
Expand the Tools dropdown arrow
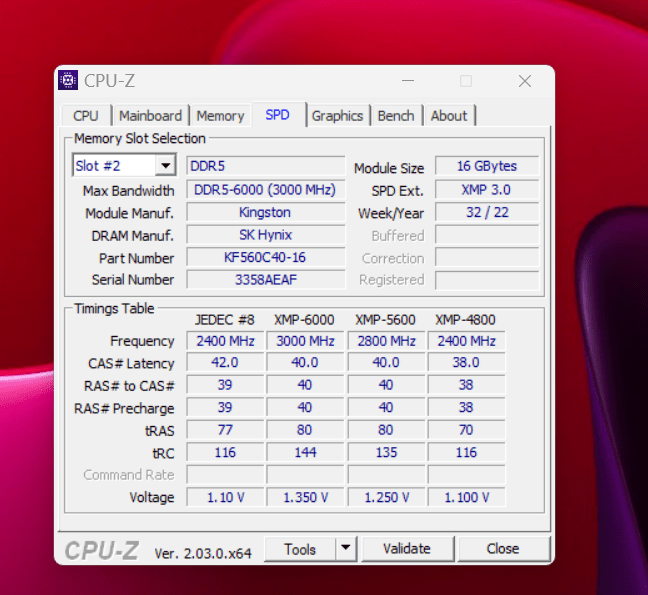[346, 548]
